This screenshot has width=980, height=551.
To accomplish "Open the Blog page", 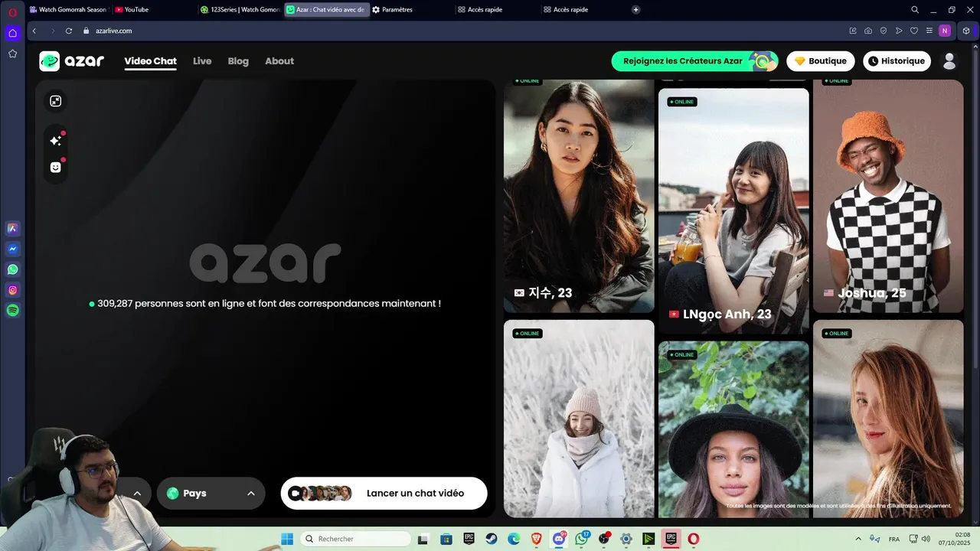I will click(x=238, y=61).
